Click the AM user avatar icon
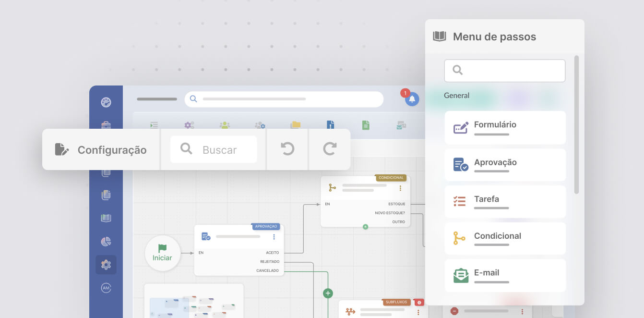The image size is (644, 318). pyautogui.click(x=106, y=288)
